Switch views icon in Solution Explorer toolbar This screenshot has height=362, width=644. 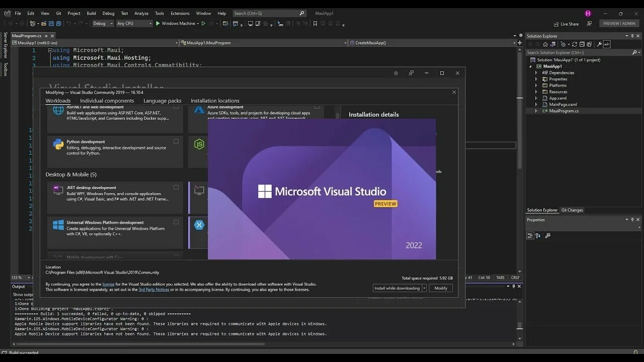pyautogui.click(x=552, y=44)
